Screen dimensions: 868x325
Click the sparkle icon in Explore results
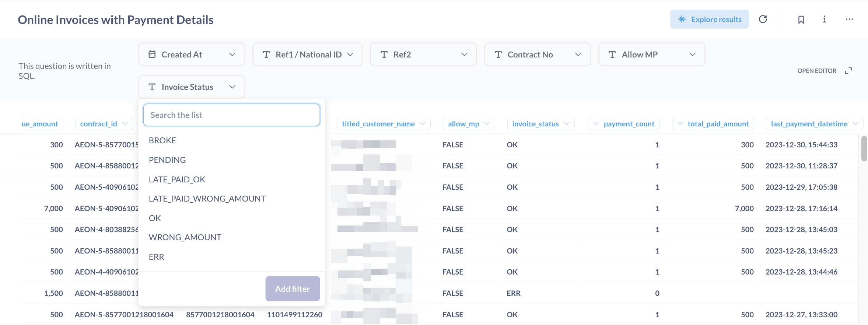coord(682,19)
